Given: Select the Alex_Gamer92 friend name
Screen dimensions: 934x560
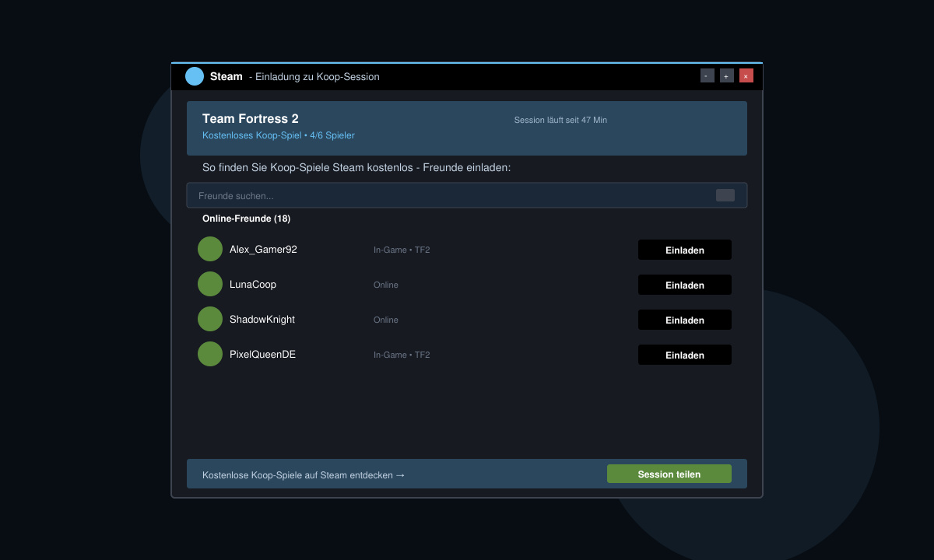Looking at the screenshot, I should (263, 250).
